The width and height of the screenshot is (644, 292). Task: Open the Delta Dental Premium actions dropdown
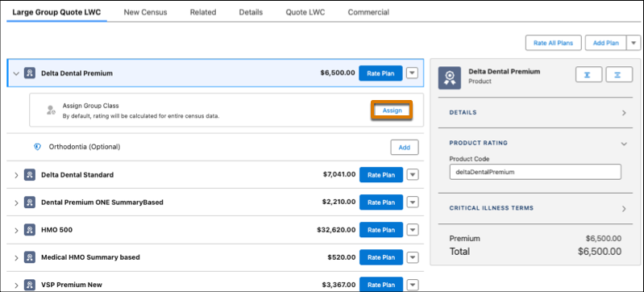(413, 73)
